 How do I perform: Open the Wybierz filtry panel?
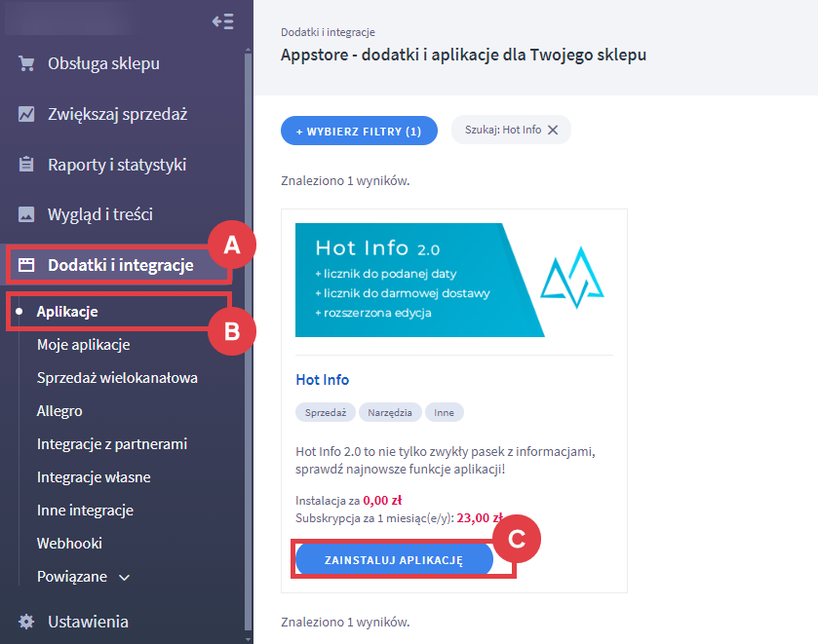pos(359,130)
